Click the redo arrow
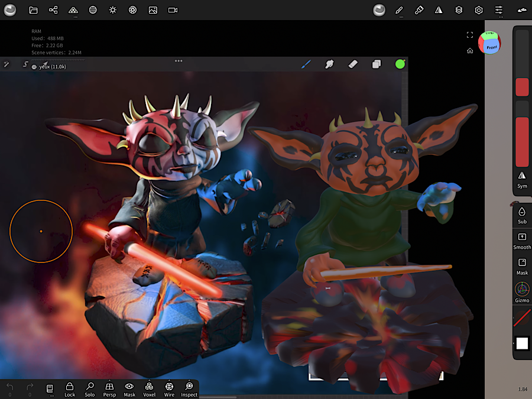532x399 pixels. (30, 387)
